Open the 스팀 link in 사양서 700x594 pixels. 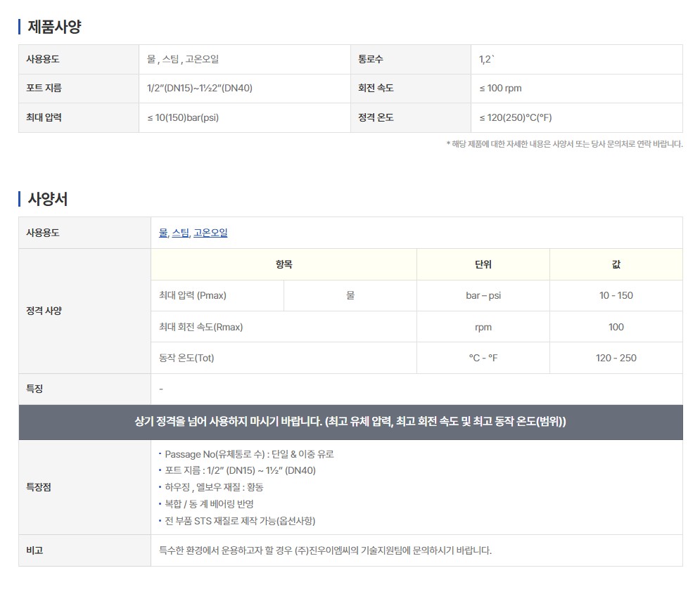click(x=181, y=233)
